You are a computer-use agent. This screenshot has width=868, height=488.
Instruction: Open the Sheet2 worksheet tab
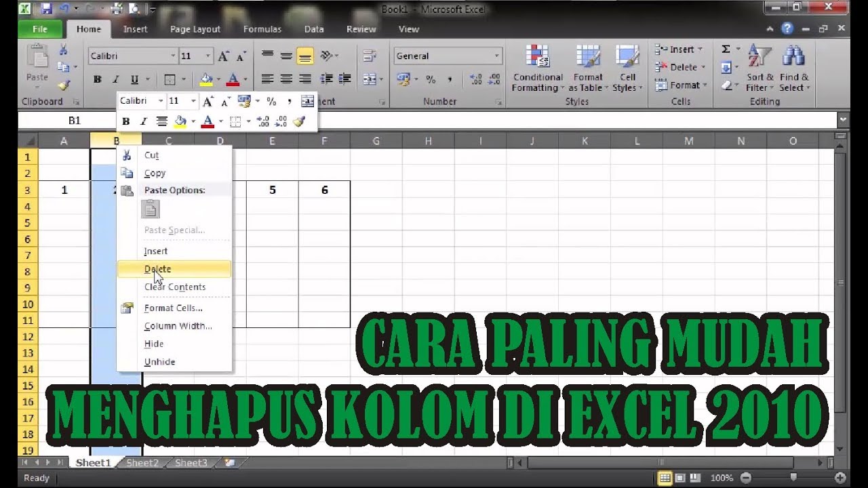[142, 463]
